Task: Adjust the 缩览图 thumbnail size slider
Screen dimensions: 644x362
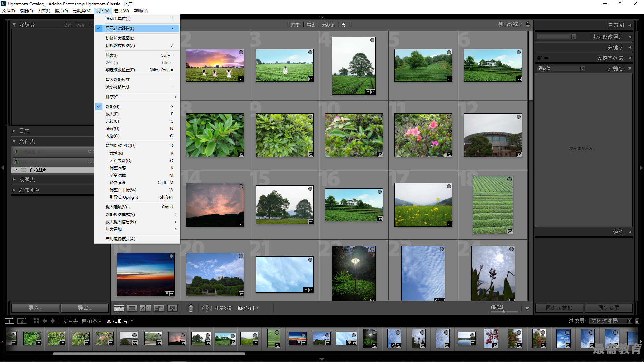Action: point(503,312)
